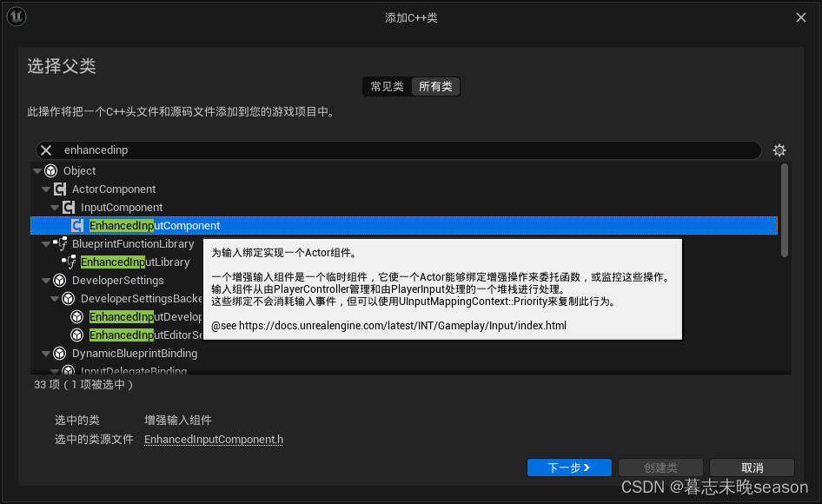Collapse the DeveloperSettings node
Screen dimensions: 822x504
[46, 281]
